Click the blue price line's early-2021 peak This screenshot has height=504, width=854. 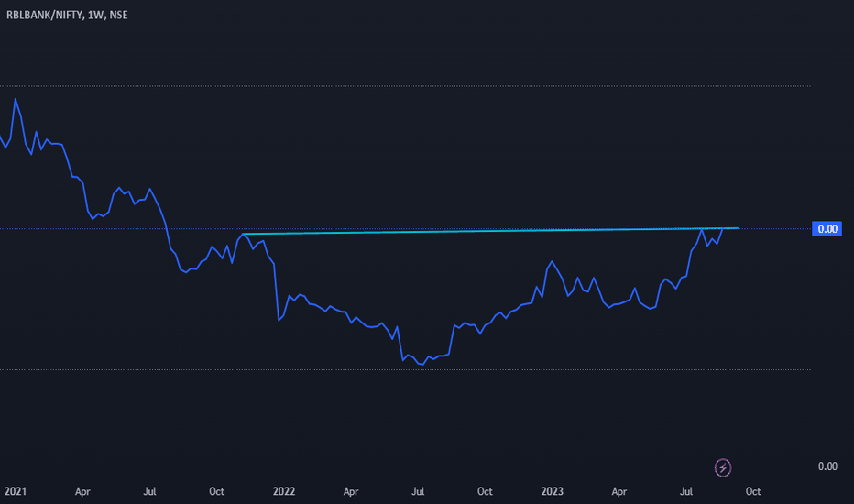16,99
